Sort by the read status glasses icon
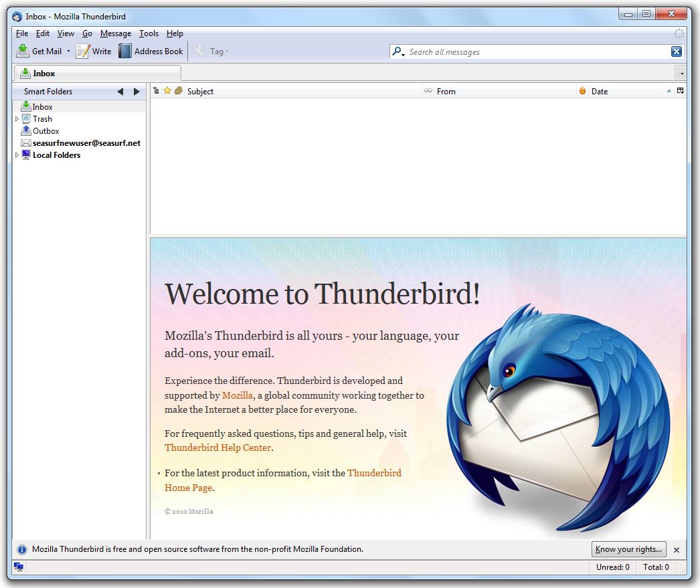Image resolution: width=700 pixels, height=588 pixels. click(x=428, y=91)
